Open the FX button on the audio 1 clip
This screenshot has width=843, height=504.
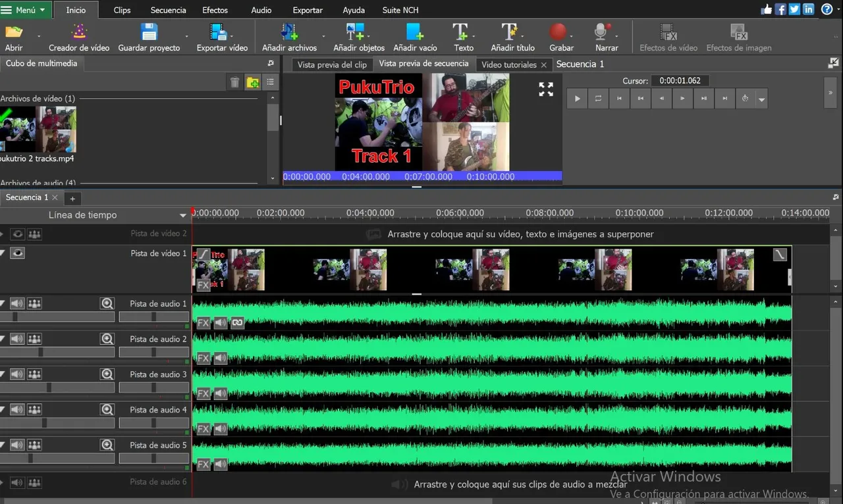pos(204,322)
